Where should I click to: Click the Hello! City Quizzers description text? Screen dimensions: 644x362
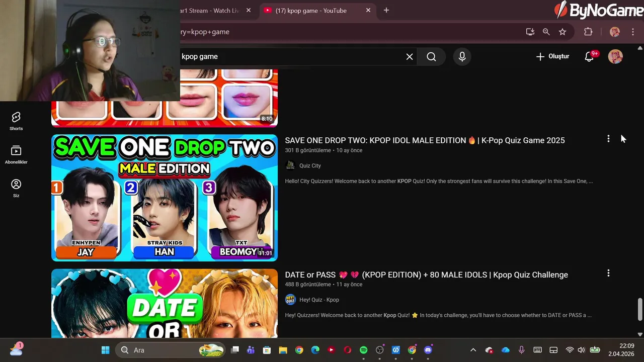click(x=439, y=181)
